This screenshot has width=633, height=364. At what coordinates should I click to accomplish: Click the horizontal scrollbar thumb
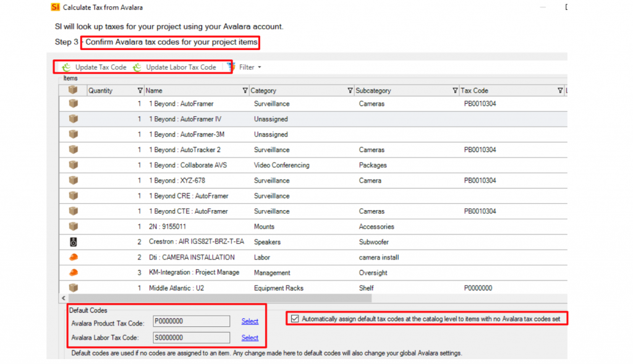219,298
